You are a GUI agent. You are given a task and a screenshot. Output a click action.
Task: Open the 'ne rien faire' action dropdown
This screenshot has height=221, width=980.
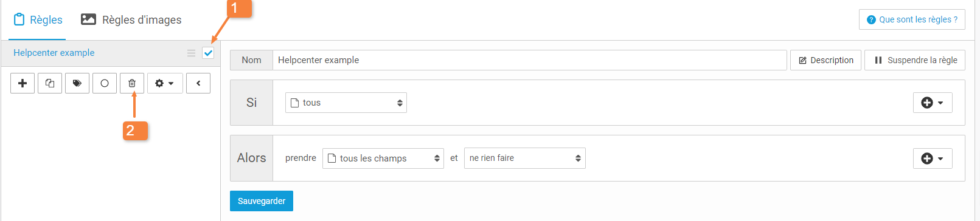point(525,158)
